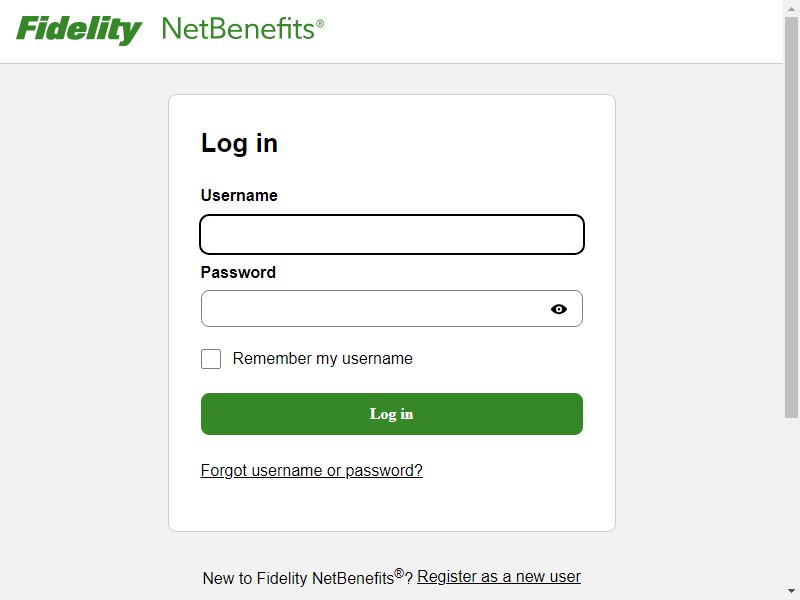The height and width of the screenshot is (600, 800).
Task: Click the registered trademark symbol beside NetBenefits logo
Action: pos(320,23)
